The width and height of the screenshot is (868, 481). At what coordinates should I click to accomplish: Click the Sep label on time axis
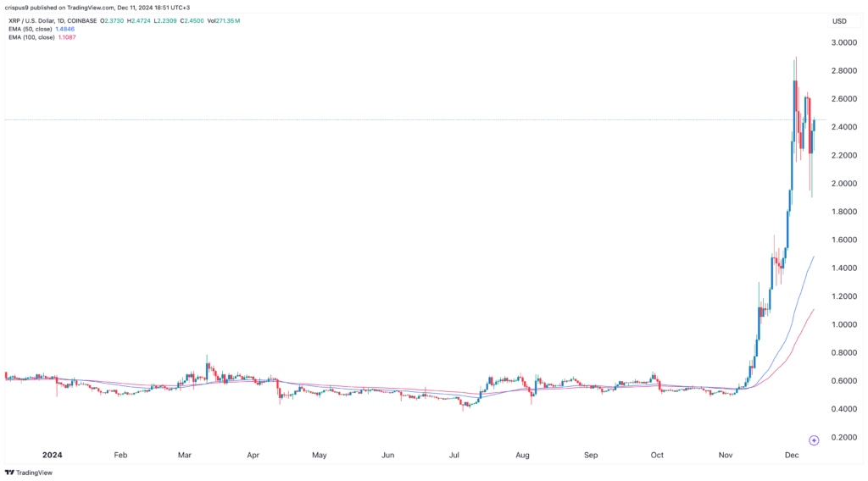pyautogui.click(x=591, y=455)
